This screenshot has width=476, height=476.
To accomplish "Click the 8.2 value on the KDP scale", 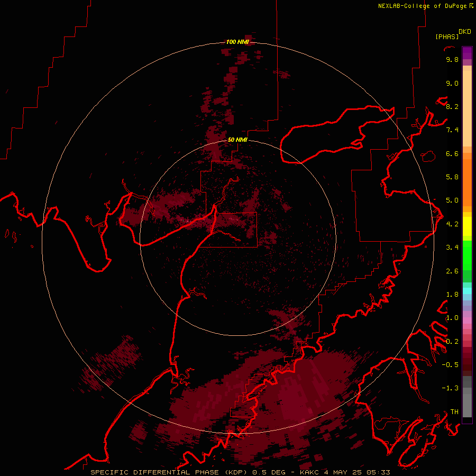I will (x=452, y=106).
